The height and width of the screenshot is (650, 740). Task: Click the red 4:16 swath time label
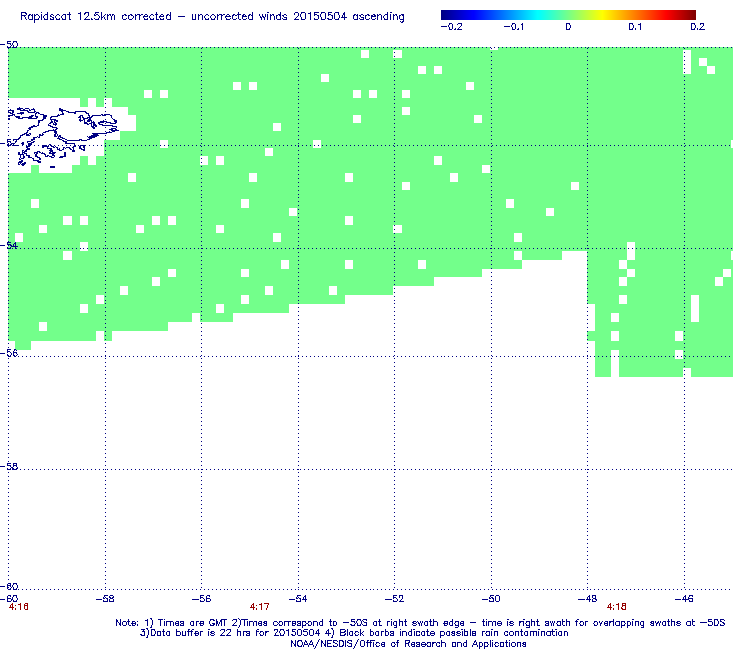[x=18, y=607]
